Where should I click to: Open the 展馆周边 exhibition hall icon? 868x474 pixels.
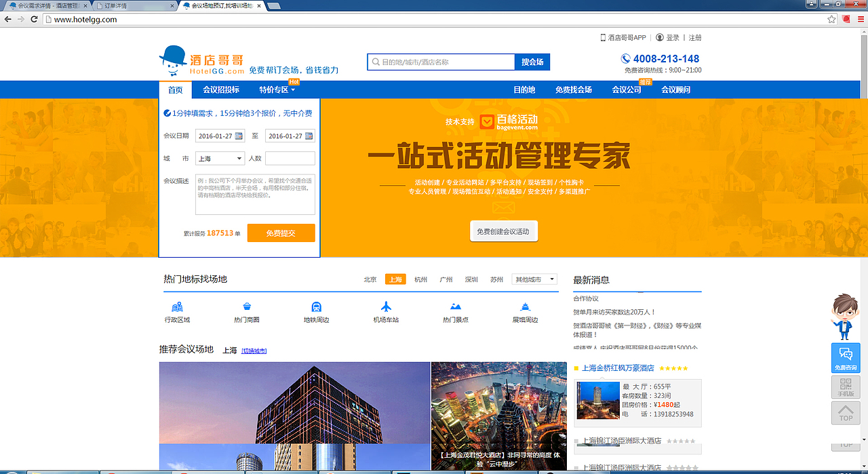(526, 307)
